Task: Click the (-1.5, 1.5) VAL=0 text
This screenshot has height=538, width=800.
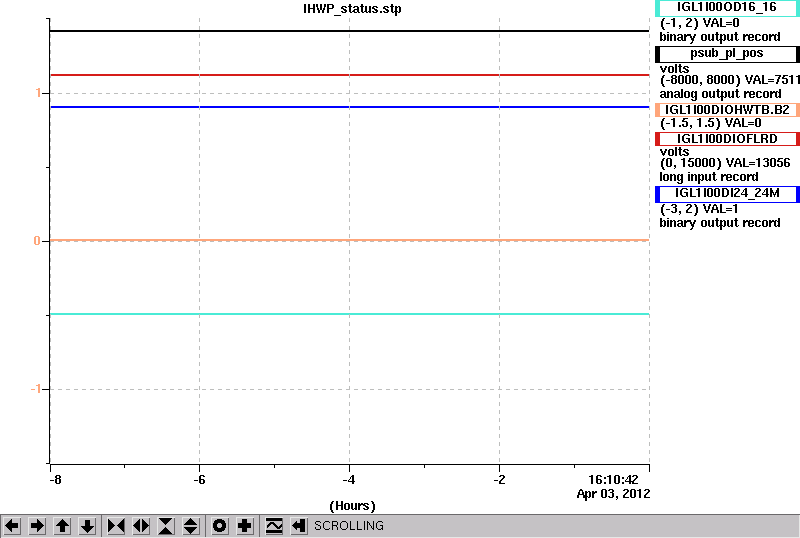Action: click(710, 123)
